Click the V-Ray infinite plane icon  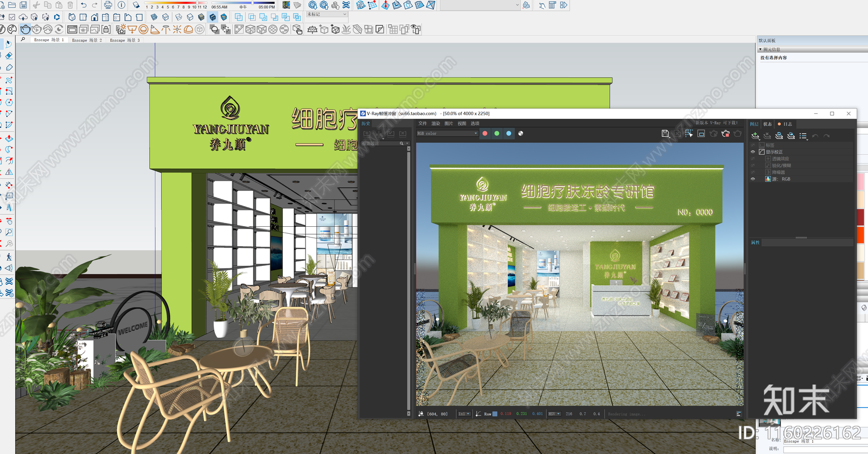click(x=312, y=29)
